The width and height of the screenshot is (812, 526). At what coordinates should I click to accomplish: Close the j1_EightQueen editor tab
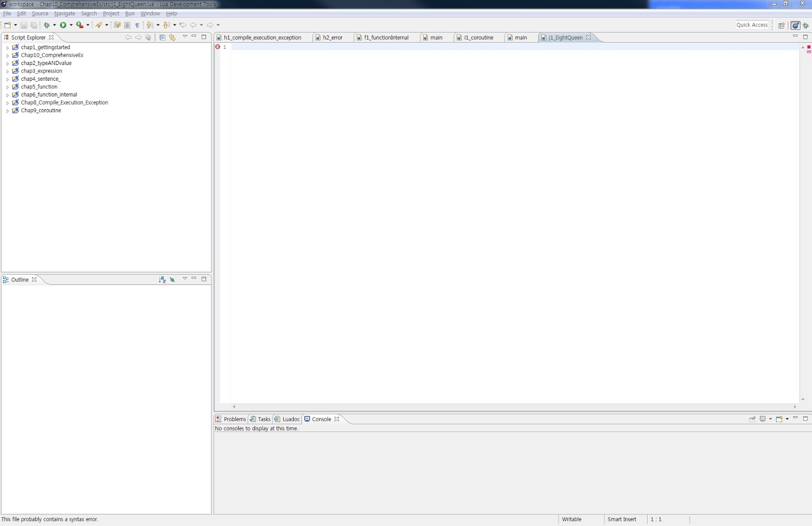[x=589, y=38]
